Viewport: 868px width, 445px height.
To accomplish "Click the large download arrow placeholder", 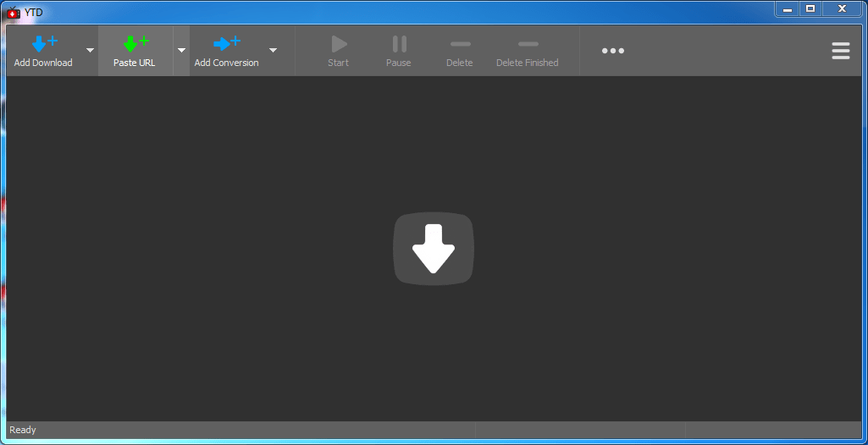I will point(434,249).
